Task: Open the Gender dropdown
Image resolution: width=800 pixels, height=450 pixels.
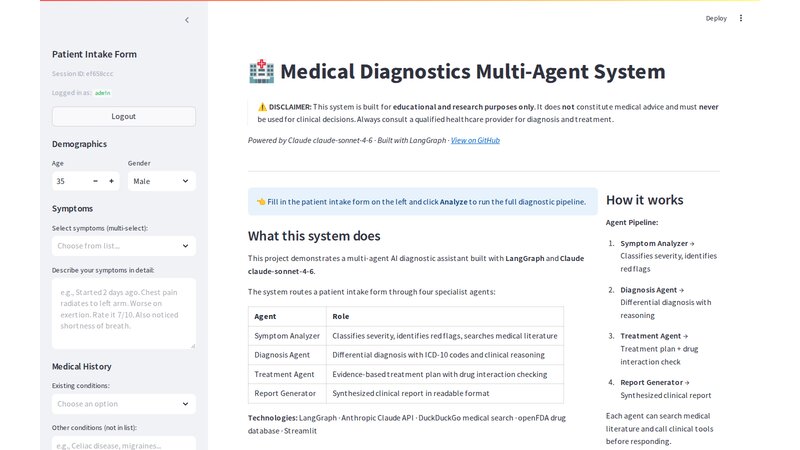Action: pos(161,181)
